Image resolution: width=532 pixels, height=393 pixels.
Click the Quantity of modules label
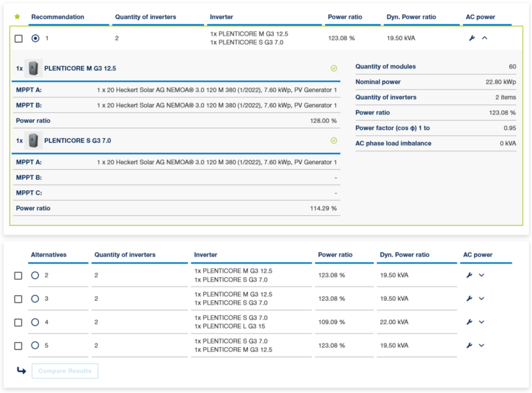point(385,67)
